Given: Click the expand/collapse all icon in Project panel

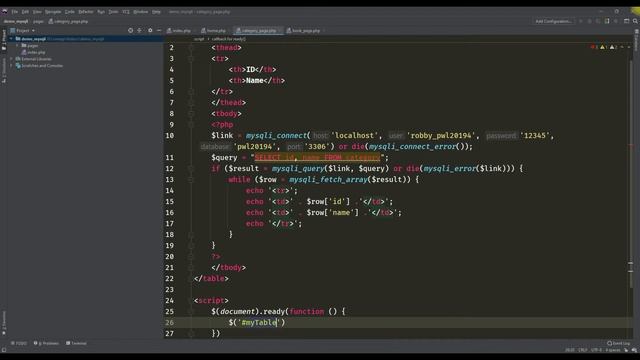Looking at the screenshot, I should (x=140, y=31).
